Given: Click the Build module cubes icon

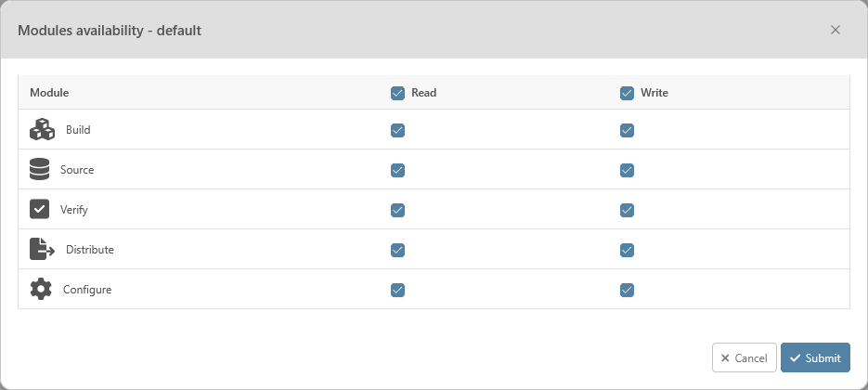Looking at the screenshot, I should pos(43,130).
